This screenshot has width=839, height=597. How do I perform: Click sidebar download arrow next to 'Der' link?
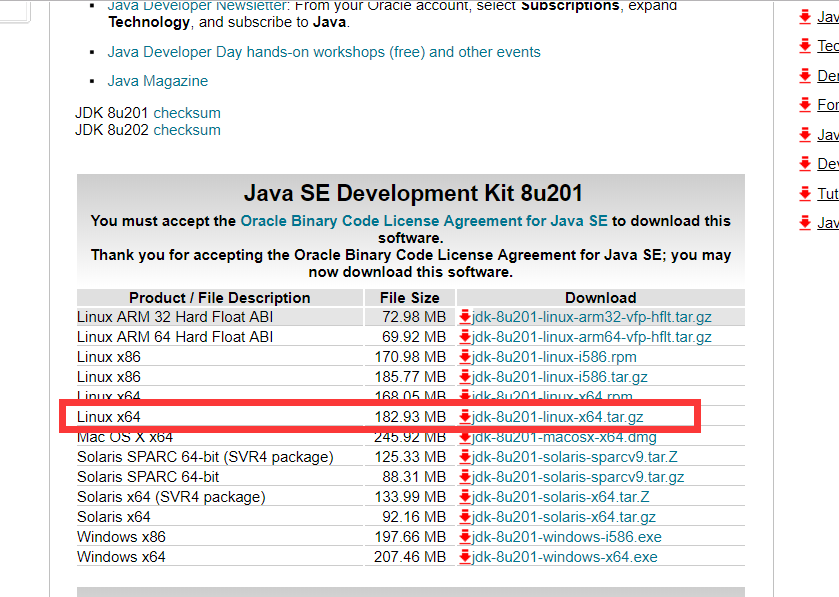pos(805,75)
